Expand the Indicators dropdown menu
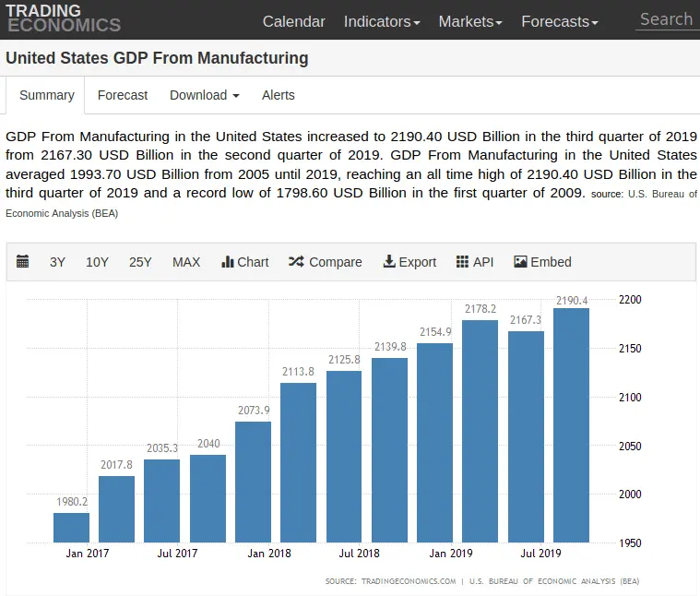Screen dimensions: 700x596 pos(381,21)
